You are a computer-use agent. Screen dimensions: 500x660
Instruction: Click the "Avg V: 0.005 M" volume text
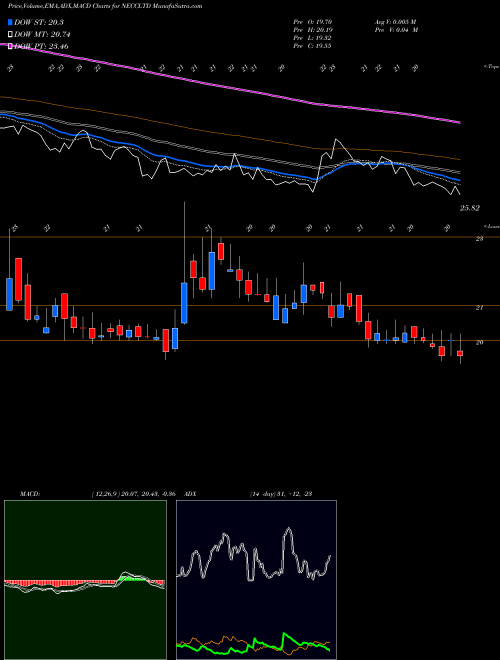pos(395,22)
